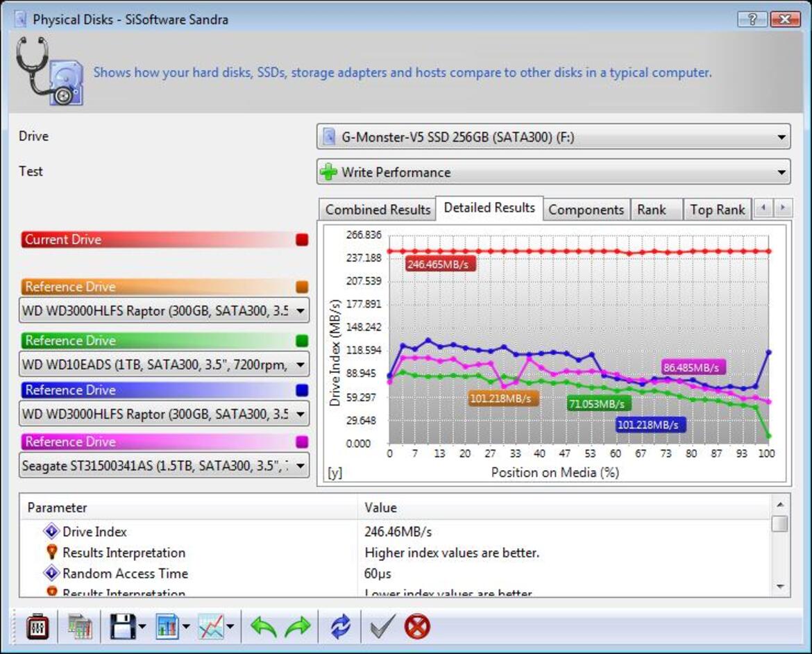The width and height of the screenshot is (812, 654).
Task: Open the Drive selection dropdown
Action: click(553, 137)
